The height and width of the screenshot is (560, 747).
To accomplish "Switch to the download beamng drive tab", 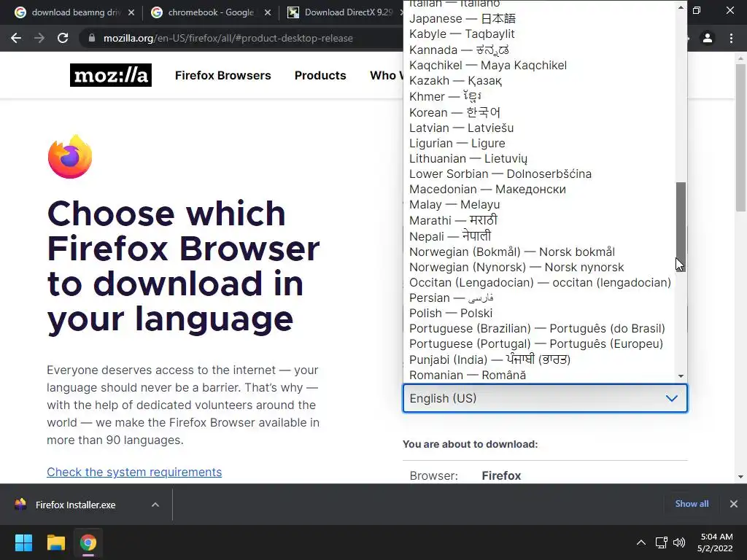I will point(74,12).
